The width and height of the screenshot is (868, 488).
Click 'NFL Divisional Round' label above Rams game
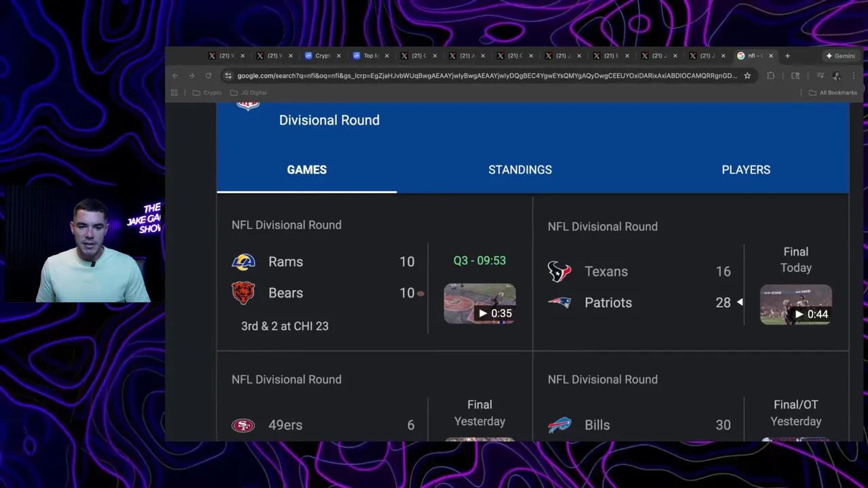(286, 225)
